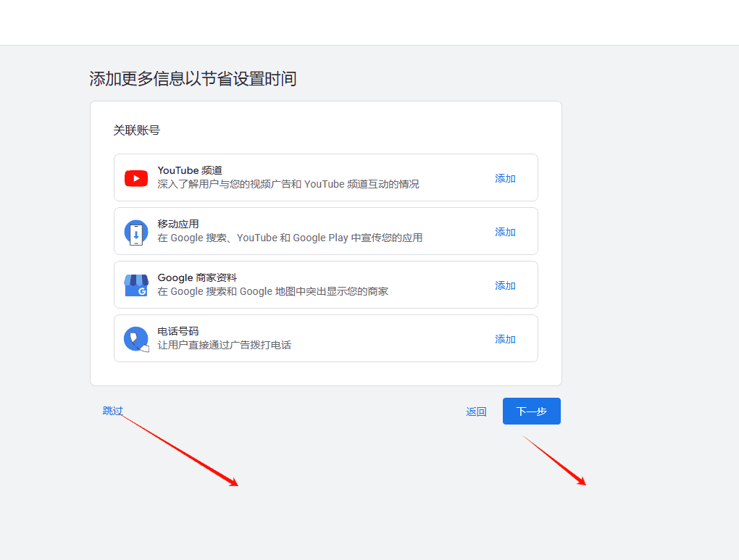Image resolution: width=739 pixels, height=560 pixels.
Task: Click the 关联账号 section heading
Action: (x=137, y=130)
